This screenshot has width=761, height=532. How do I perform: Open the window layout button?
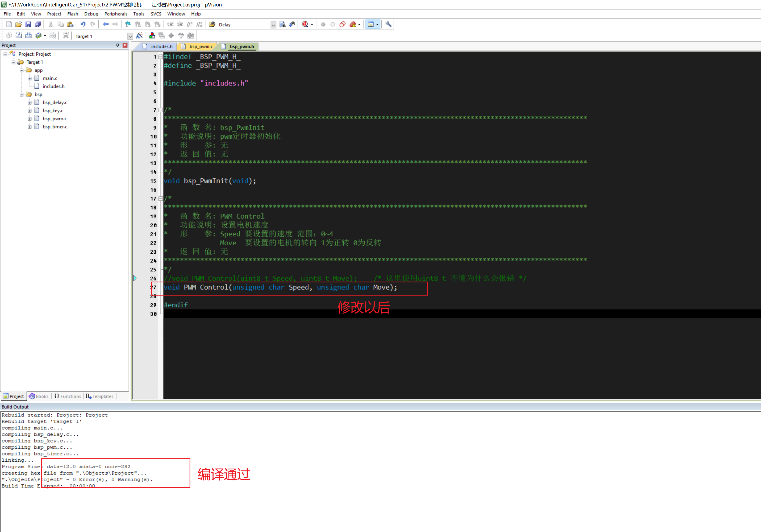click(371, 24)
